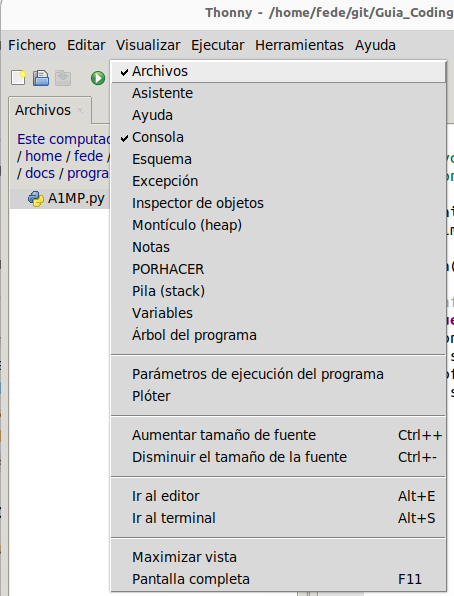Screen dimensions: 454x596
Task: Run the current script with green play icon
Action: (98, 78)
